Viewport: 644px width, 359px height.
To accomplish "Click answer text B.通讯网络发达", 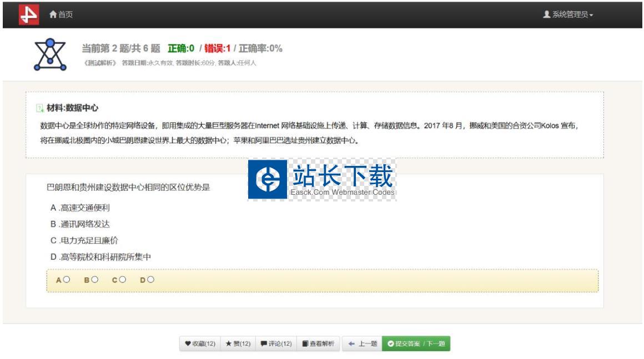I will [x=80, y=224].
